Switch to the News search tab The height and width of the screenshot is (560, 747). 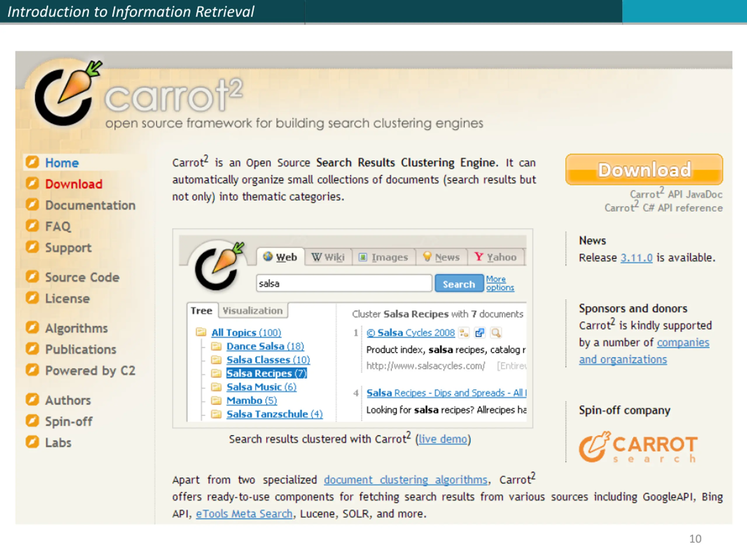(x=441, y=257)
